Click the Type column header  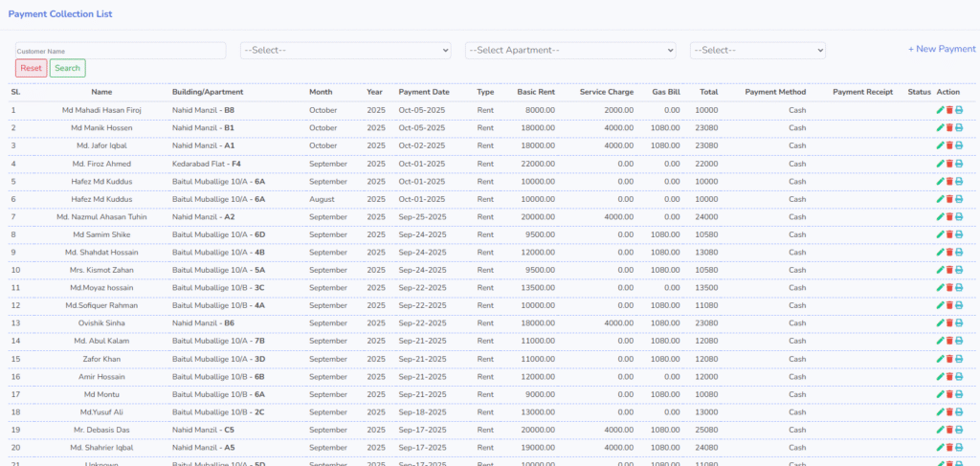(485, 92)
